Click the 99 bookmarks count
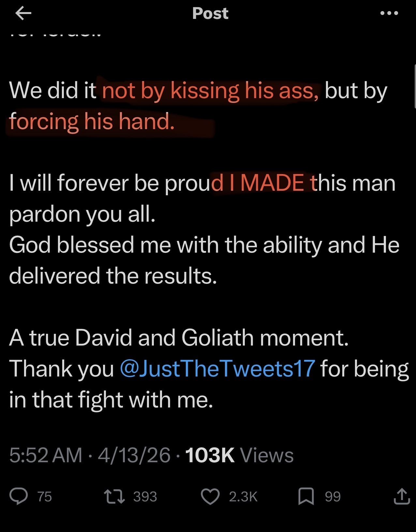 tap(333, 496)
